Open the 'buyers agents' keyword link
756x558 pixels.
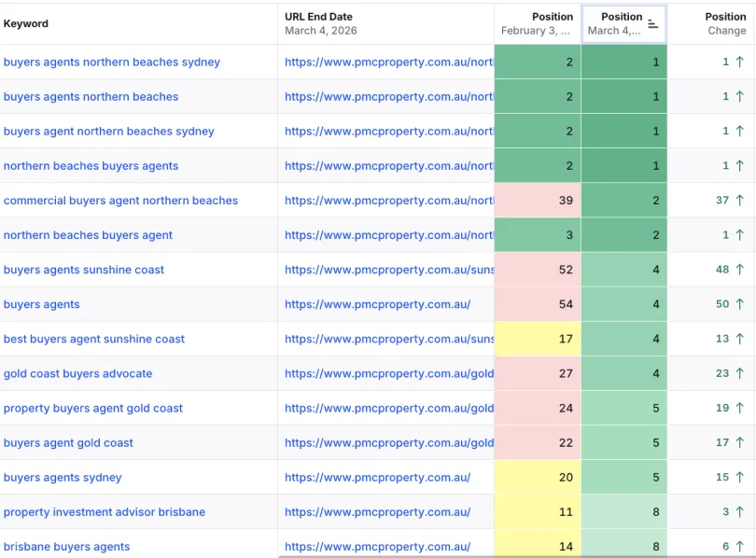click(x=41, y=304)
